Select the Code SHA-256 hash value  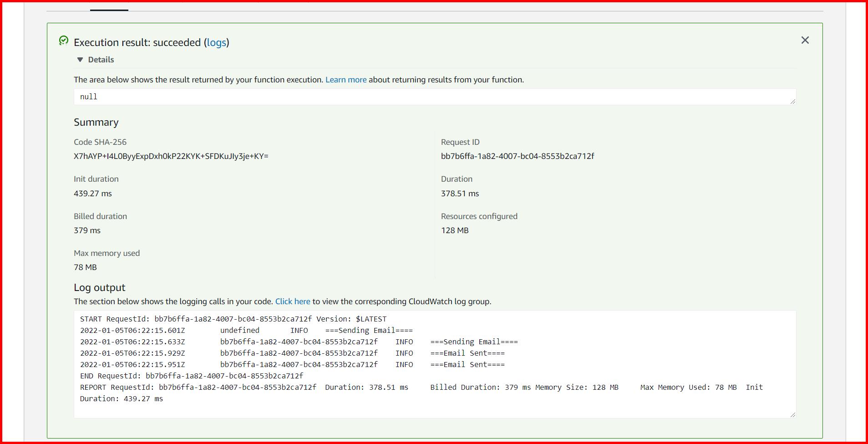click(x=172, y=156)
